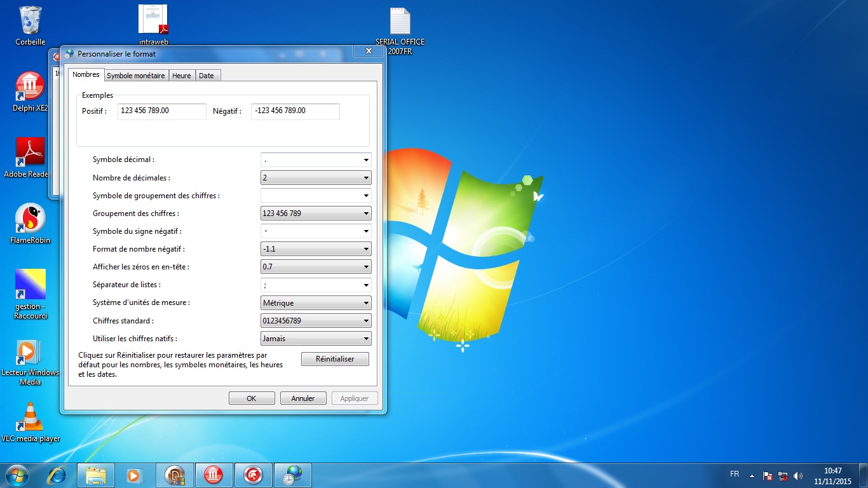This screenshot has height=488, width=868.
Task: Open the volume speaker tray icon
Action: click(798, 475)
